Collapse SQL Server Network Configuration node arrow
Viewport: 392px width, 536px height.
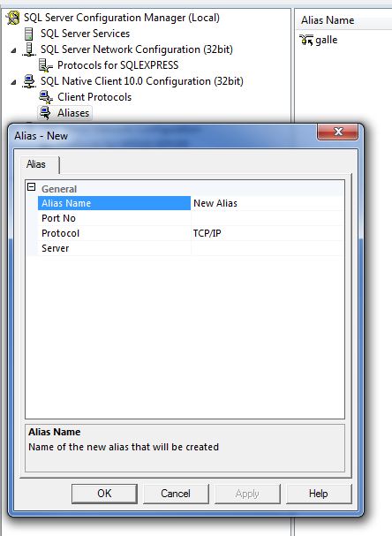click(13, 50)
